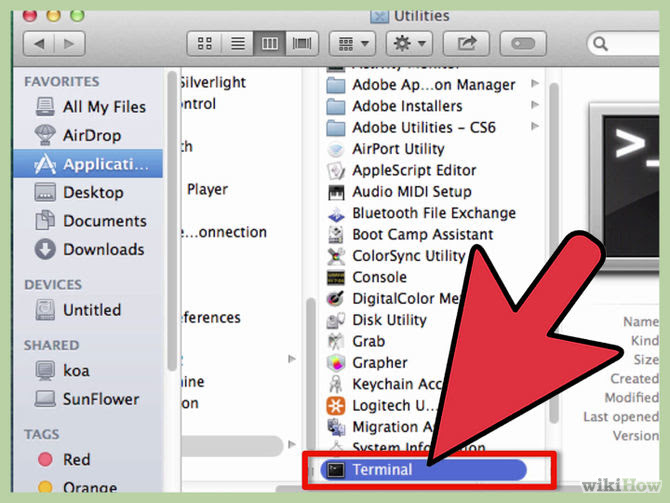
Task: Select the Player entry in Applications column
Action: click(207, 189)
